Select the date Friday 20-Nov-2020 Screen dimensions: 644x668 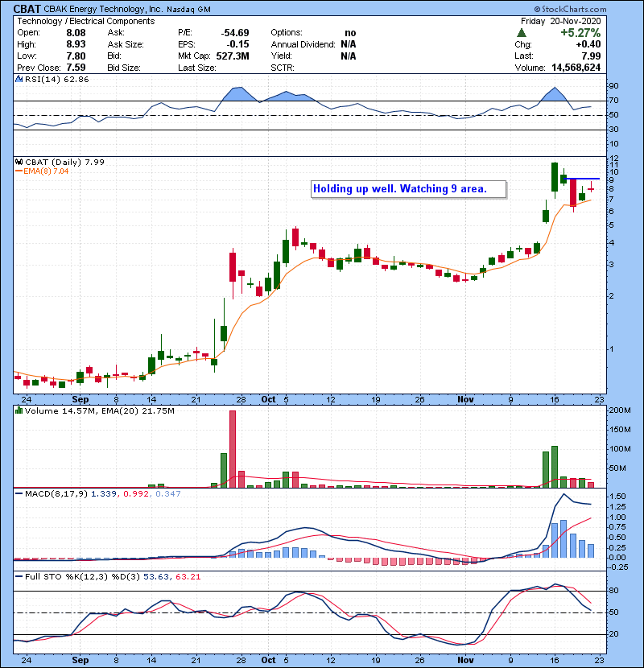pyautogui.click(x=561, y=21)
